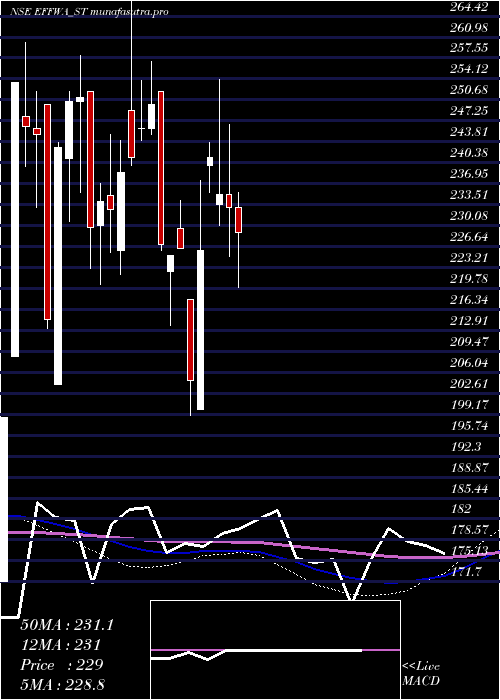Click the Live MACD label
The width and height of the screenshot is (500, 700).
pos(421,674)
